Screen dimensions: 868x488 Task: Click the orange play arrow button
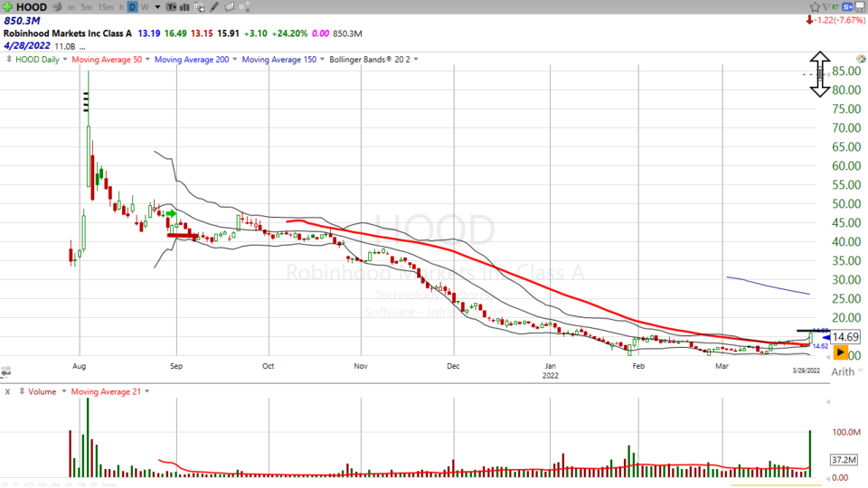point(841,352)
